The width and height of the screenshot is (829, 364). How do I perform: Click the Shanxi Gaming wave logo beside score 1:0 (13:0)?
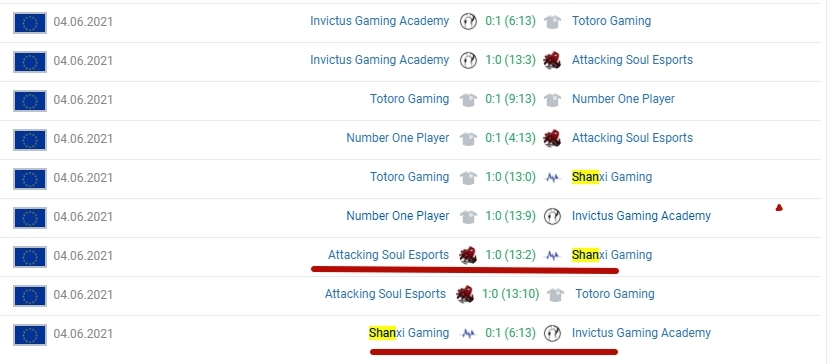552,178
